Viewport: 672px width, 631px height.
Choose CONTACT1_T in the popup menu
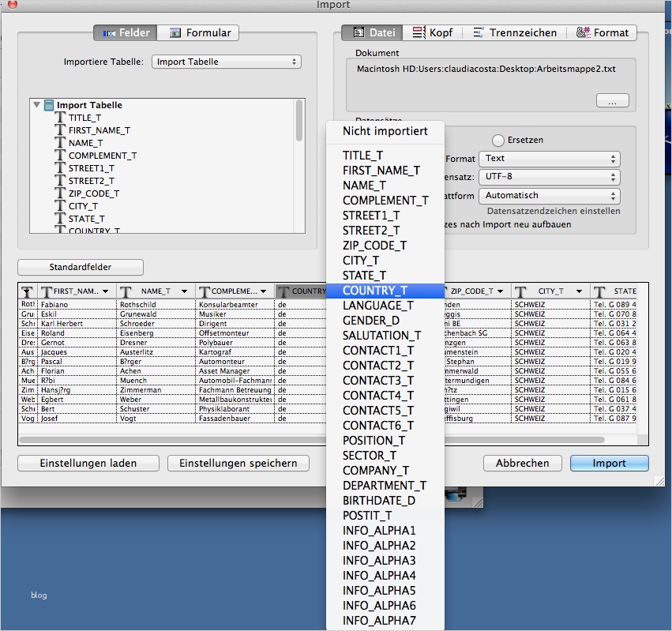pyautogui.click(x=385, y=351)
